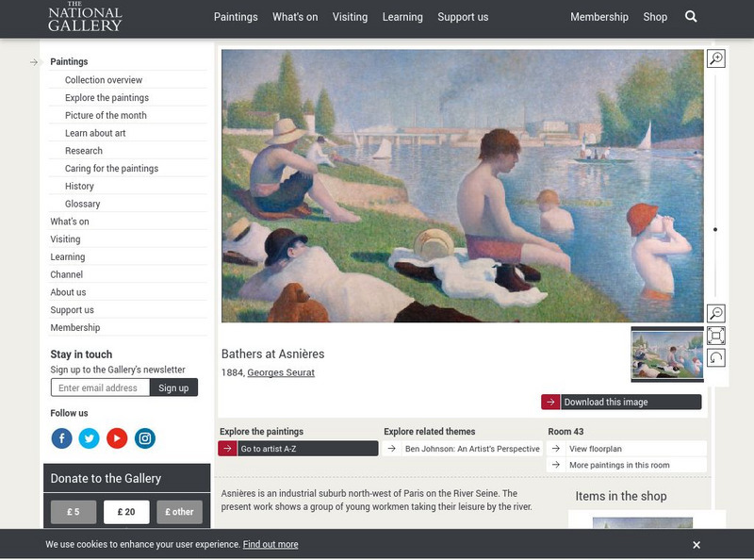The image size is (754, 560).
Task: Open Glossary in the sidebar
Action: 82,204
